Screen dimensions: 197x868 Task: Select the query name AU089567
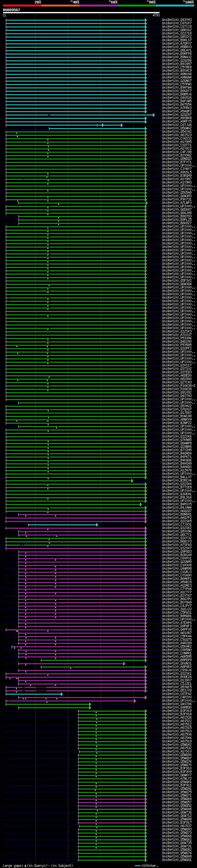[11, 10]
